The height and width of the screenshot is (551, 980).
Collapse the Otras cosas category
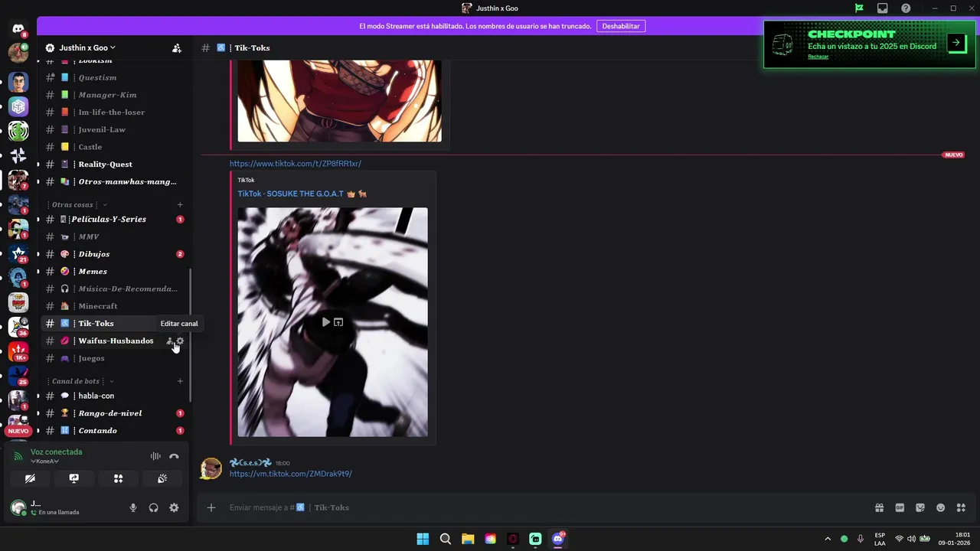coord(76,204)
